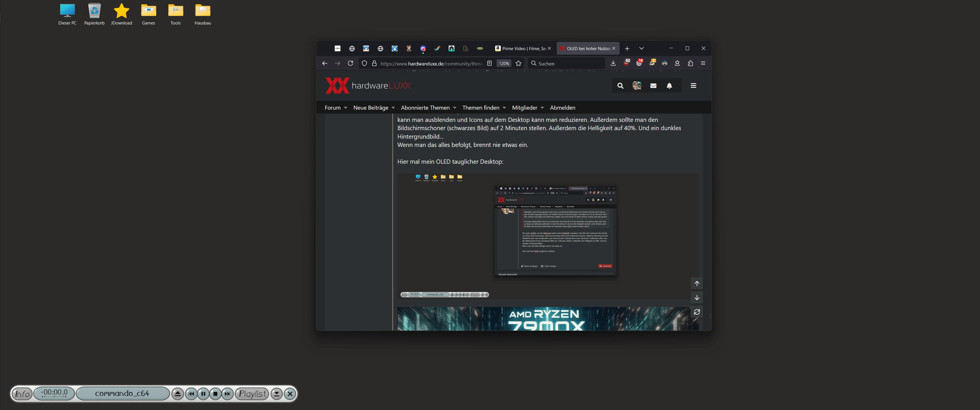Click the eject button in media player
980x410 pixels.
[x=177, y=394]
